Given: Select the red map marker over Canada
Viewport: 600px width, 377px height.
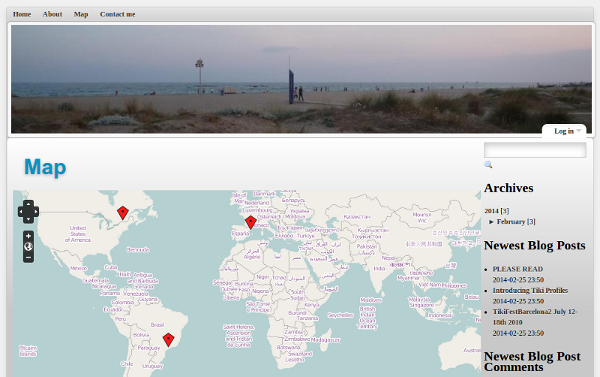Looking at the screenshot, I should 122,213.
